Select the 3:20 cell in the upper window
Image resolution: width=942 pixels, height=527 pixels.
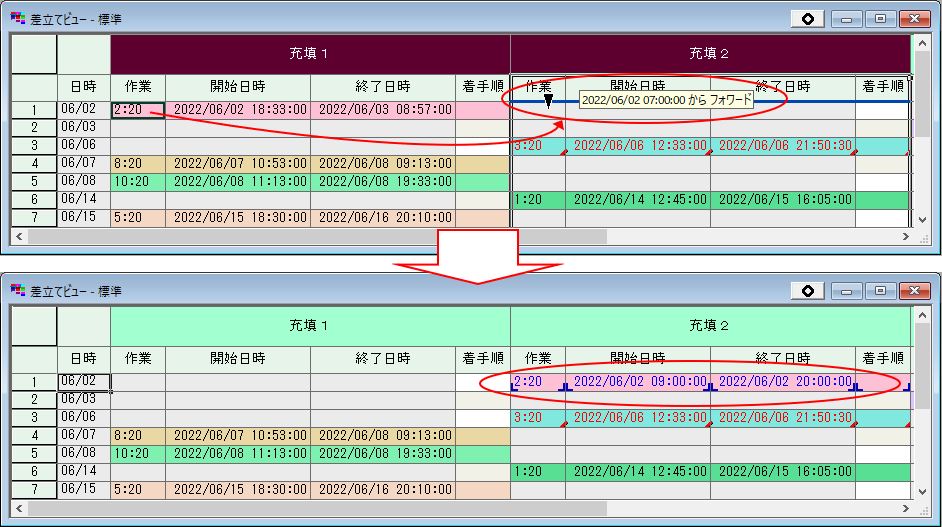[x=538, y=145]
